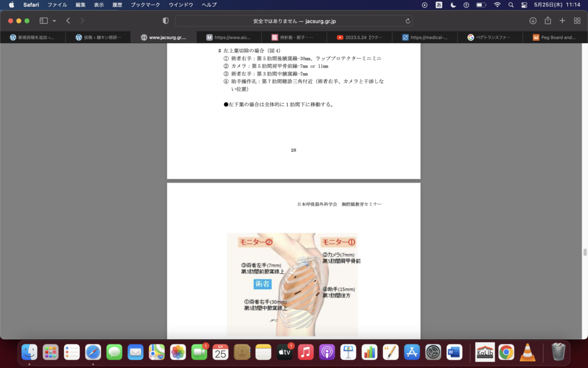Click the thoracoscopy port placement figure

(x=292, y=285)
